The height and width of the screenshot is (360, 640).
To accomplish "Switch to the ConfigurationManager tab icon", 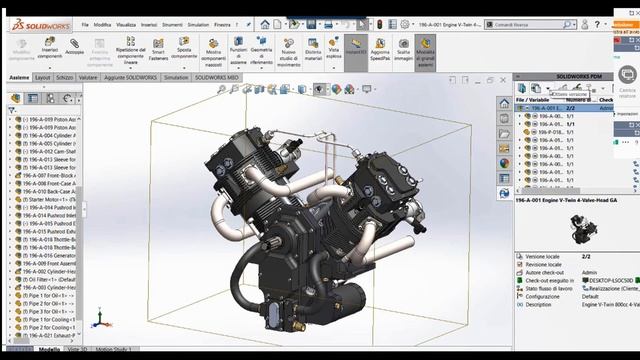I will (x=50, y=98).
